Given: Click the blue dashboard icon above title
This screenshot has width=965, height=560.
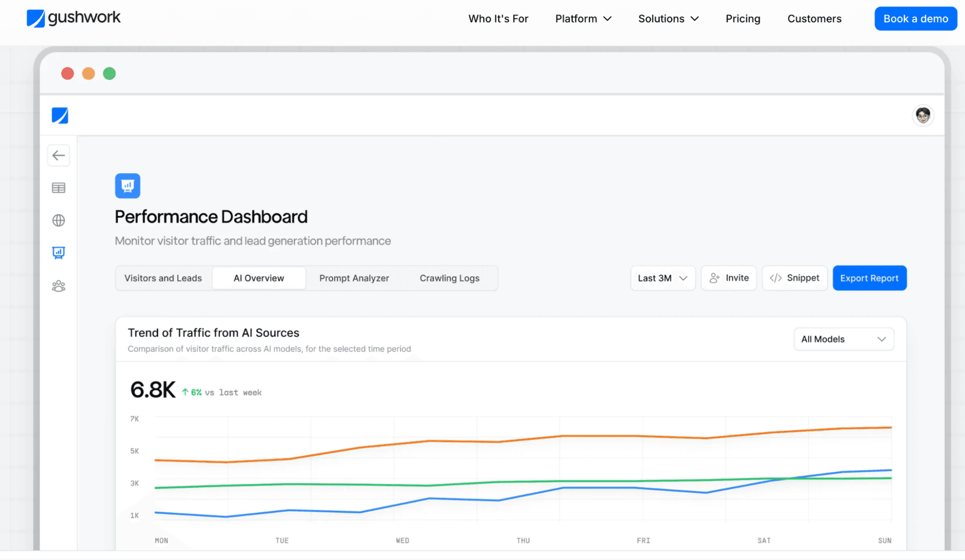Looking at the screenshot, I should [x=128, y=186].
